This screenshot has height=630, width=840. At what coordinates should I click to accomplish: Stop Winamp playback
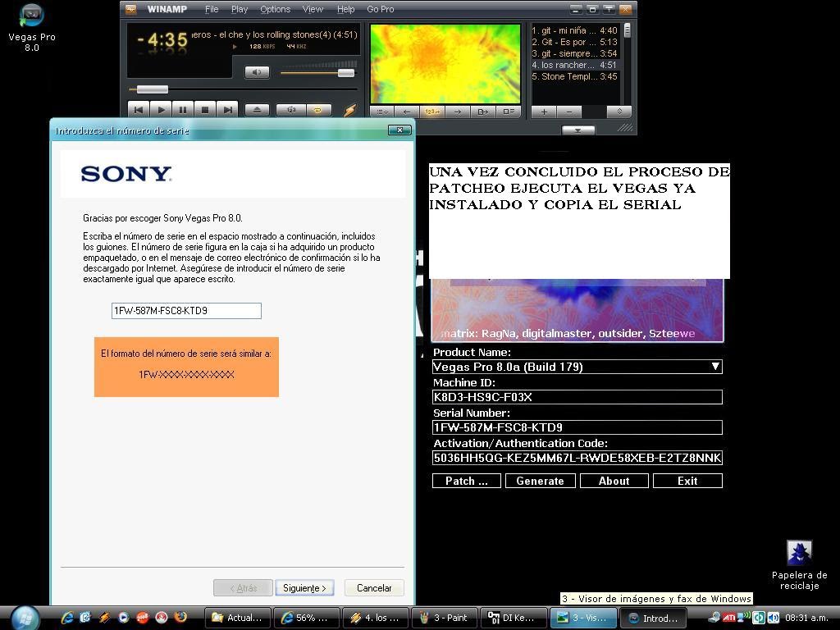pos(204,109)
